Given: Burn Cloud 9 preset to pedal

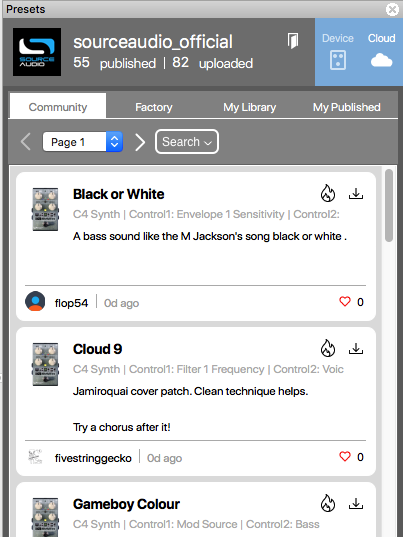Looking at the screenshot, I should 328,348.
